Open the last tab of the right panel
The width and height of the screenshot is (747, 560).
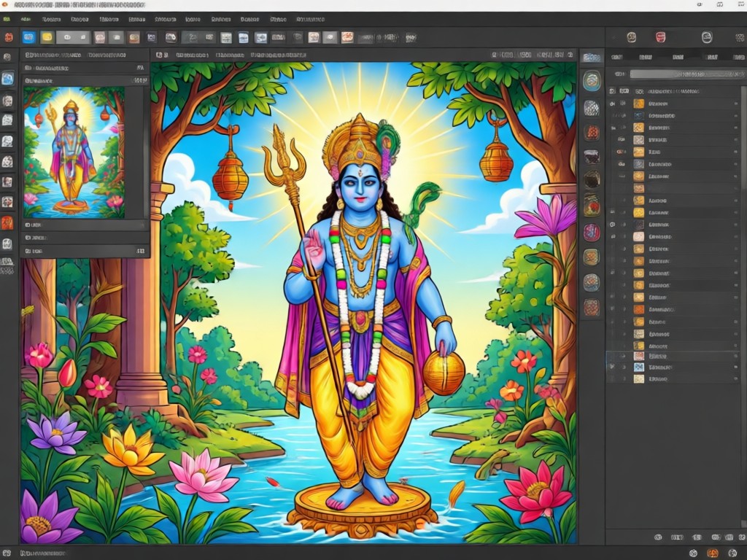point(739,57)
